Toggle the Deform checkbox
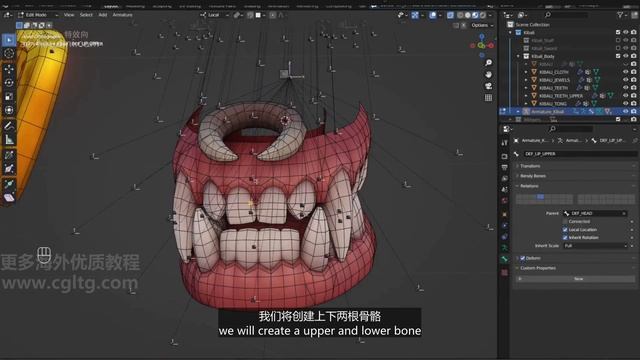Screen dimensions: 640x360 (x=523, y=258)
